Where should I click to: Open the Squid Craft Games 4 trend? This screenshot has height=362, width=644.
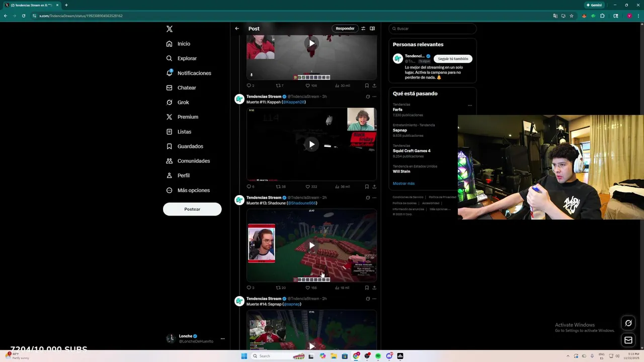click(x=412, y=151)
